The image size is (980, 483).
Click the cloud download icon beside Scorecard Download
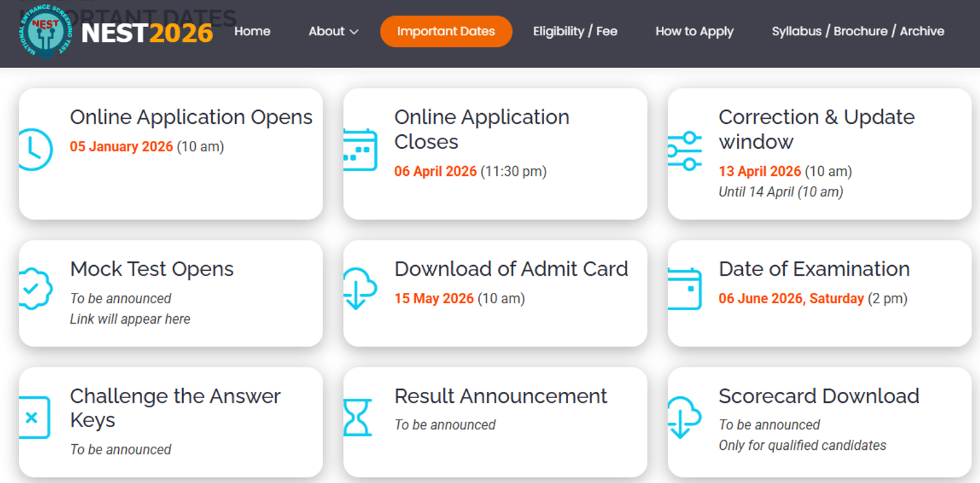point(684,417)
